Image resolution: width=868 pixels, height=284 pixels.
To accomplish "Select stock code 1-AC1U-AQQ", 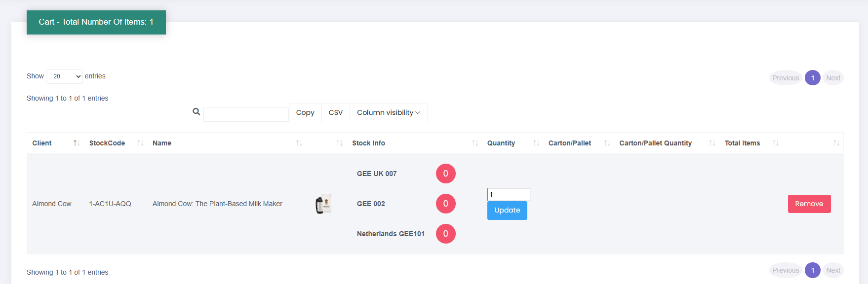I will click(x=110, y=204).
